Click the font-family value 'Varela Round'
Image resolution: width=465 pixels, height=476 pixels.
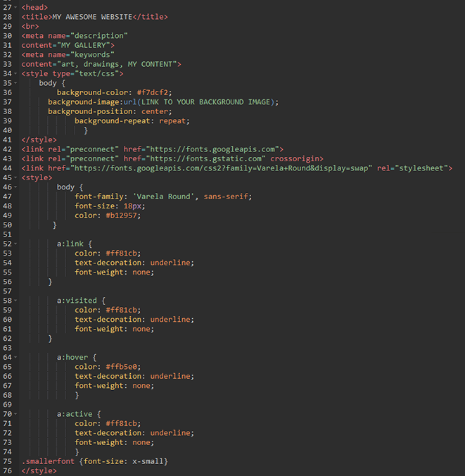tap(163, 196)
